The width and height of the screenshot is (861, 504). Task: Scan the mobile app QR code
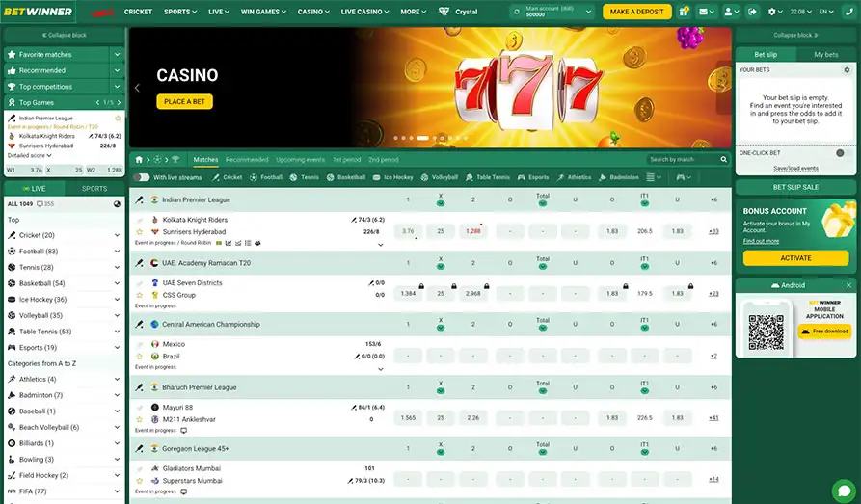[766, 332]
